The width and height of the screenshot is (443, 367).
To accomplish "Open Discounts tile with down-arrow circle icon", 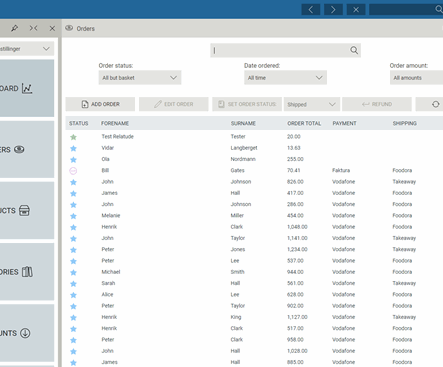I will click(27, 333).
